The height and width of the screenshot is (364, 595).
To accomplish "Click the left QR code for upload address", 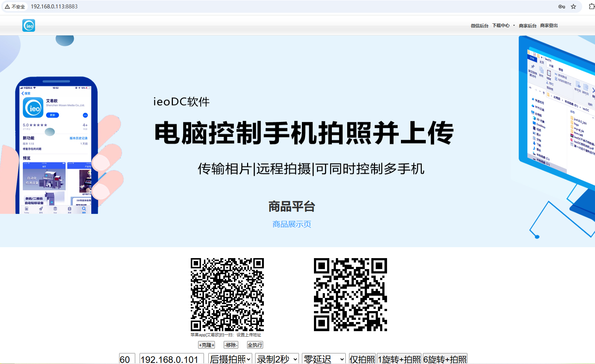I will (227, 295).
